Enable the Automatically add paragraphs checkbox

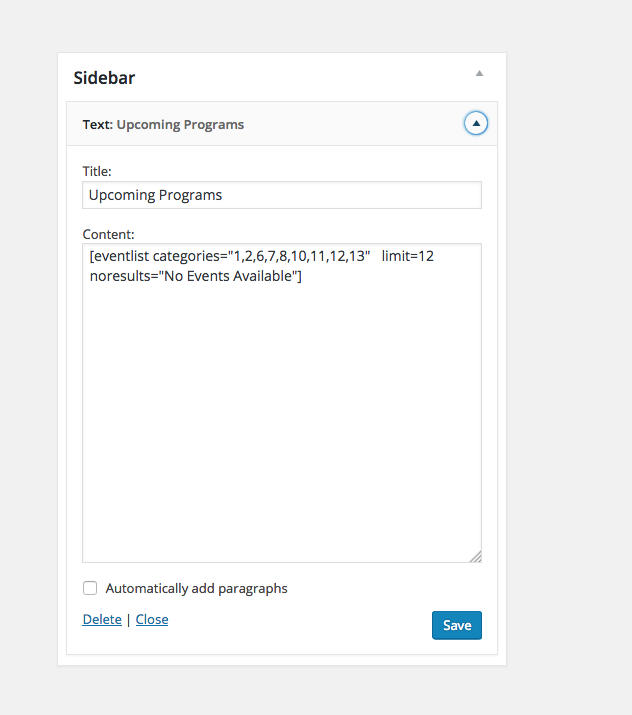tap(91, 588)
